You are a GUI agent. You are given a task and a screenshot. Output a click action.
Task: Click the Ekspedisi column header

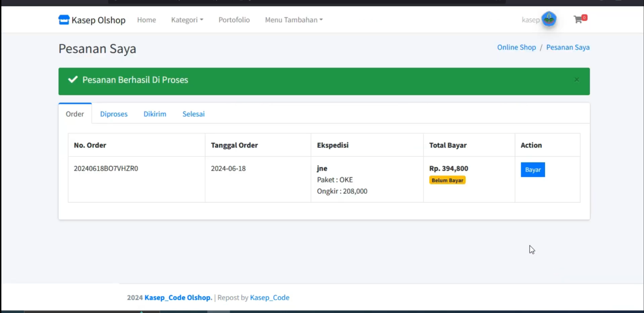point(332,145)
